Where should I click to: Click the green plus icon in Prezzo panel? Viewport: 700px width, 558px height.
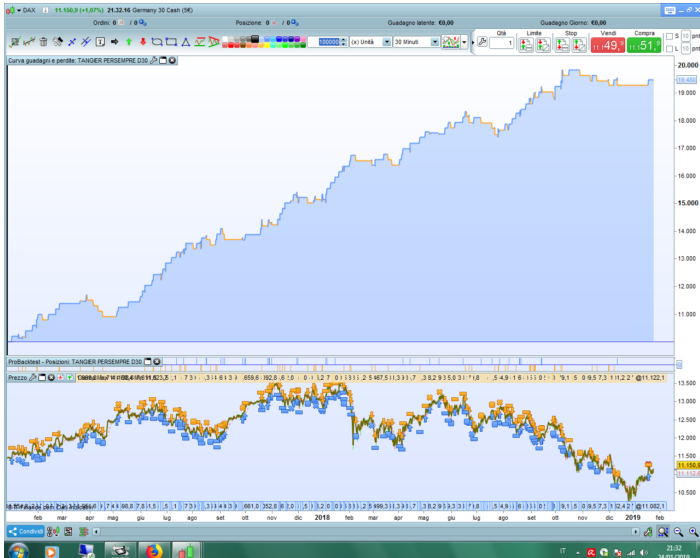pyautogui.click(x=69, y=378)
